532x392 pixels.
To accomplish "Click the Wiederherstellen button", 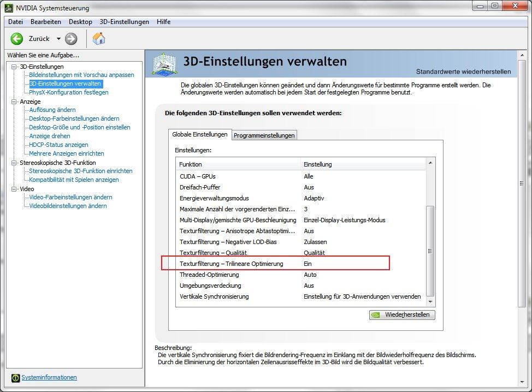I will (402, 314).
